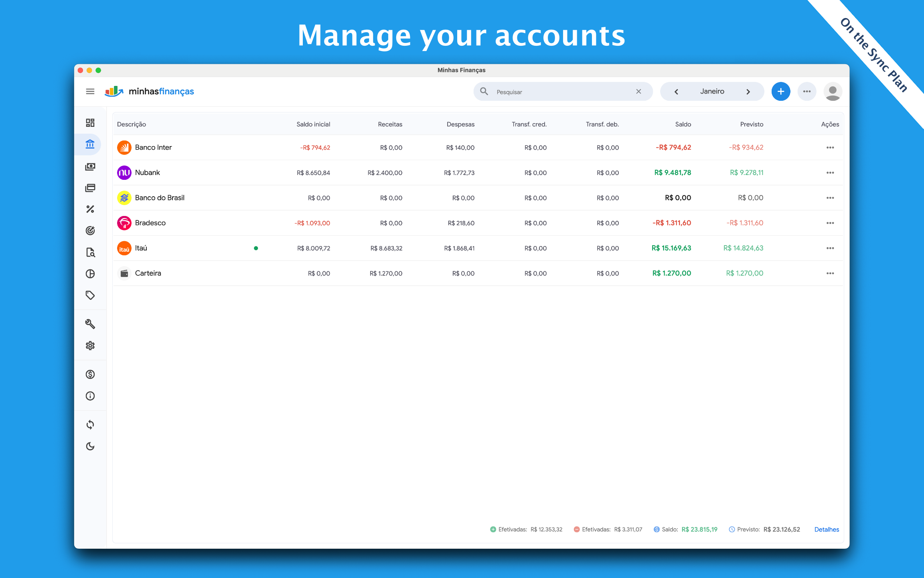Screen dimensions: 924x578
Task: Select the bank accounts sidebar icon
Action: pos(90,144)
